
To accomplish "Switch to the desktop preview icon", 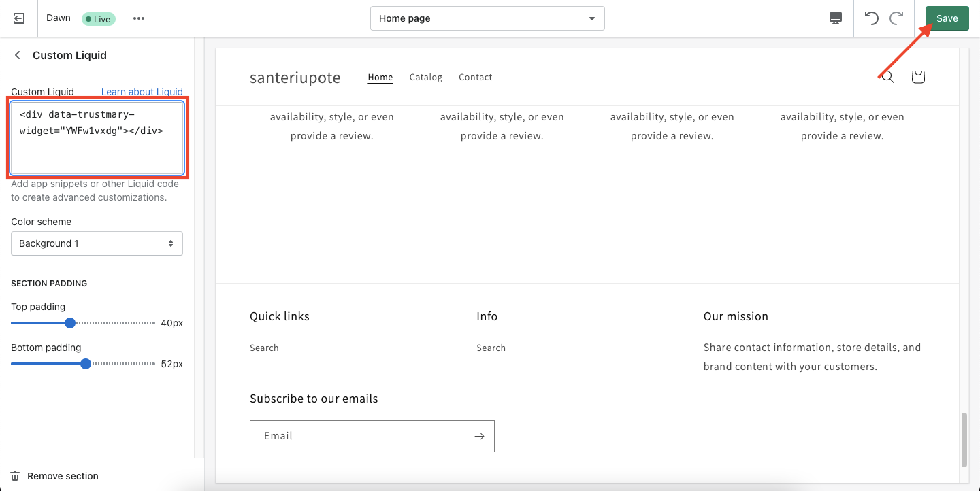I will (x=836, y=18).
